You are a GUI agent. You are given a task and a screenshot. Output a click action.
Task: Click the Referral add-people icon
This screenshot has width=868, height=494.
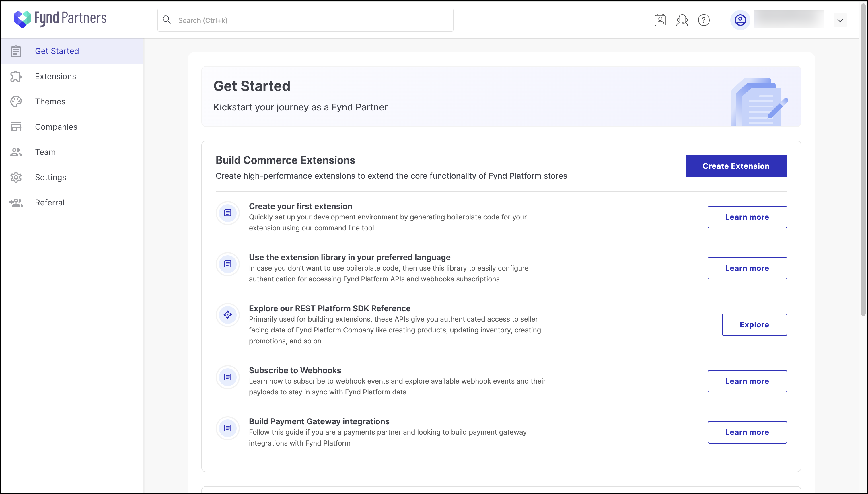point(16,203)
